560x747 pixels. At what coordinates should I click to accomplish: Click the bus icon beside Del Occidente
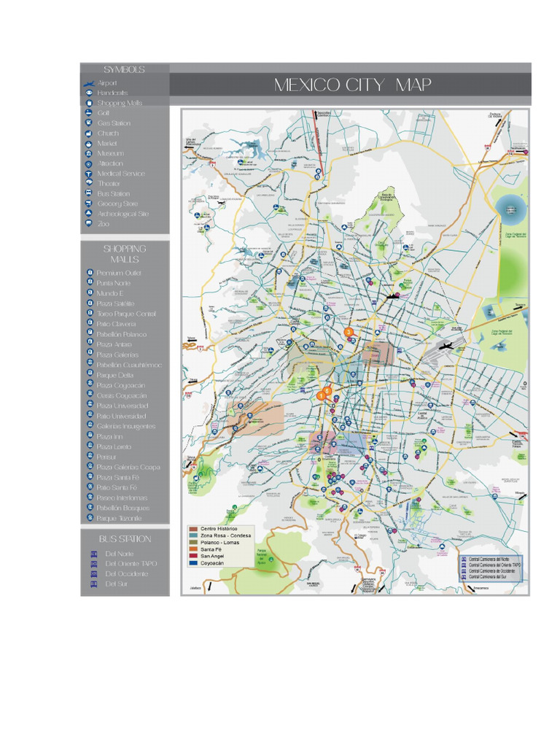tap(94, 573)
